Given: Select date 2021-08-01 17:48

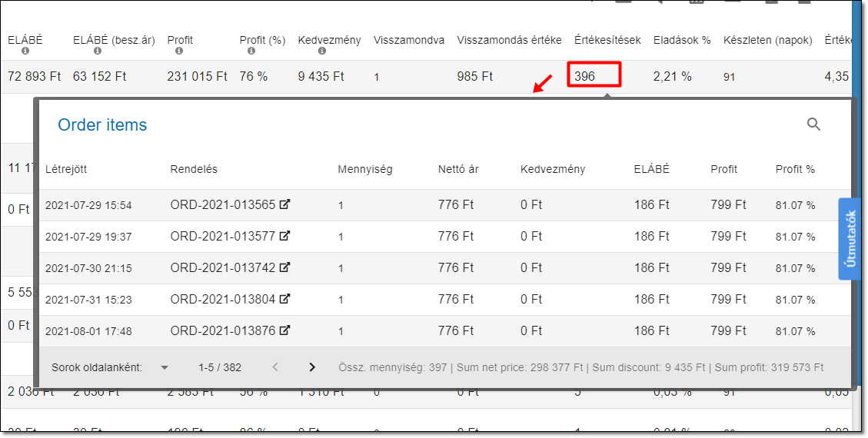Looking at the screenshot, I should click(x=88, y=331).
